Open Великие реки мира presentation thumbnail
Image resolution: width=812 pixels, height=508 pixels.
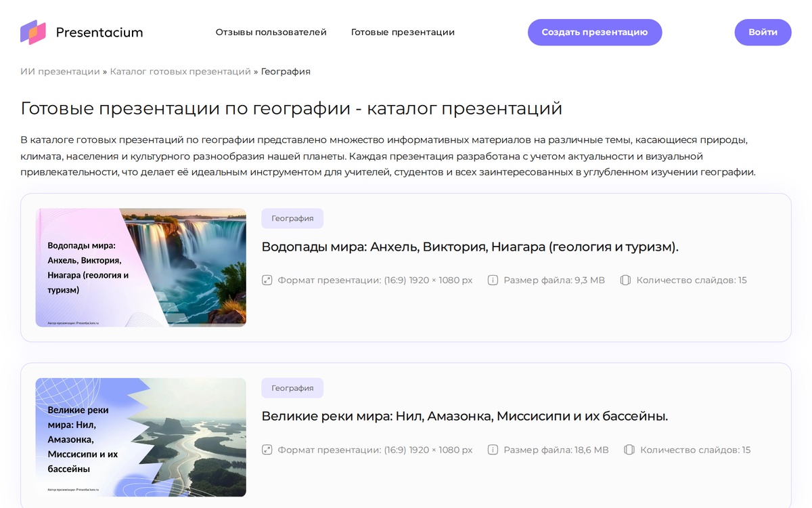(141, 437)
